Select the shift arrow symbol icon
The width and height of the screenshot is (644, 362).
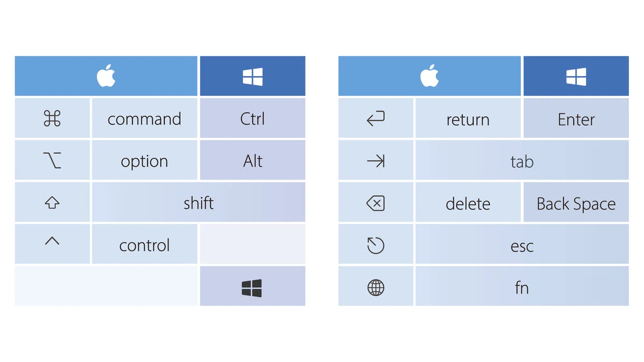click(52, 203)
